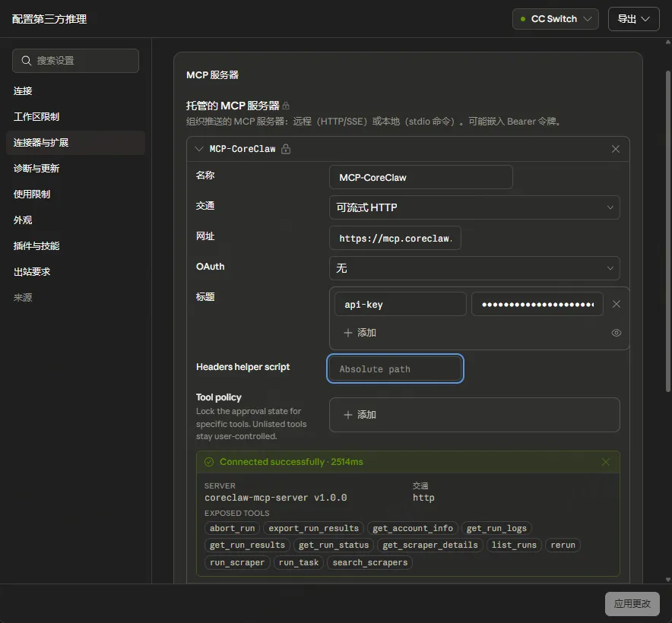The height and width of the screenshot is (623, 672).
Task: Open the 交通 transport dropdown 可流式 HTTP
Action: [x=474, y=207]
